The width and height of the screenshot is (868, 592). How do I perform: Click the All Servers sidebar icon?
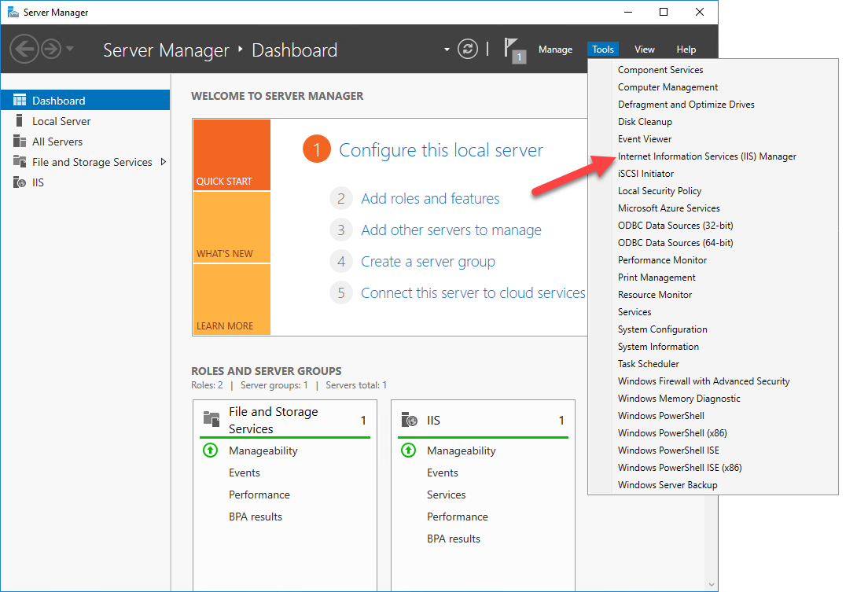tap(20, 142)
